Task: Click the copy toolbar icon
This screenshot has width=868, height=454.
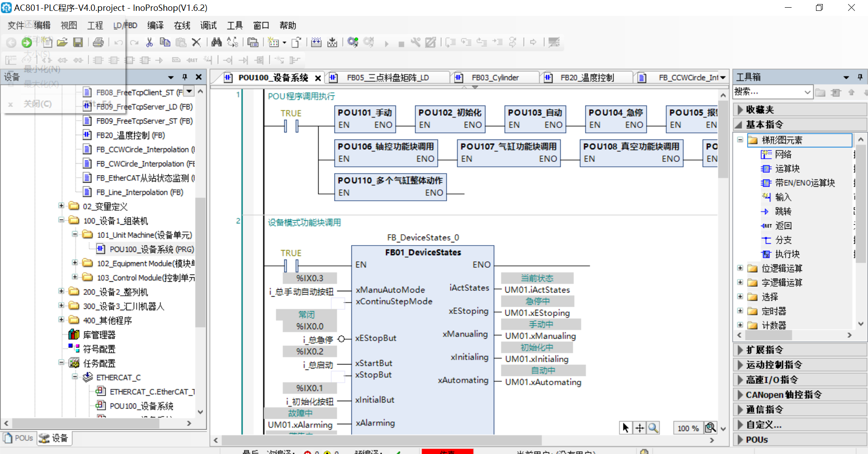Action: (165, 43)
